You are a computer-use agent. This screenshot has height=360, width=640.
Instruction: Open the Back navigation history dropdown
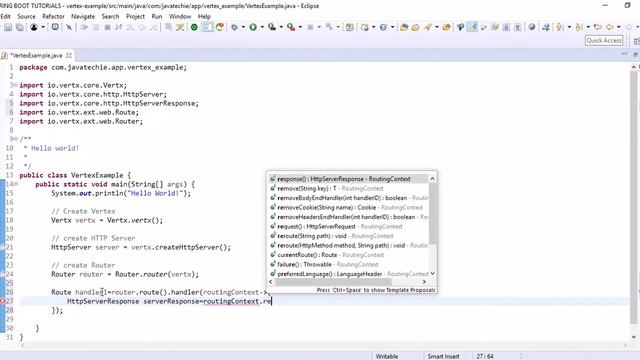coord(619,27)
